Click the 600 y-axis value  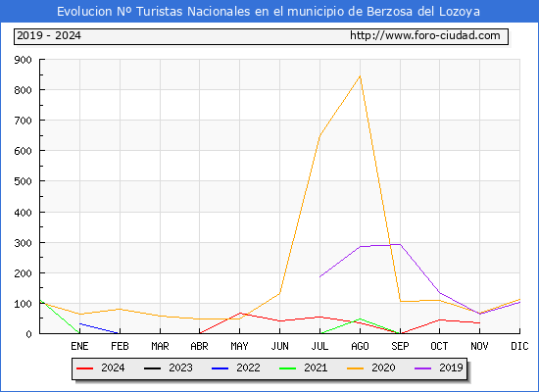point(24,151)
